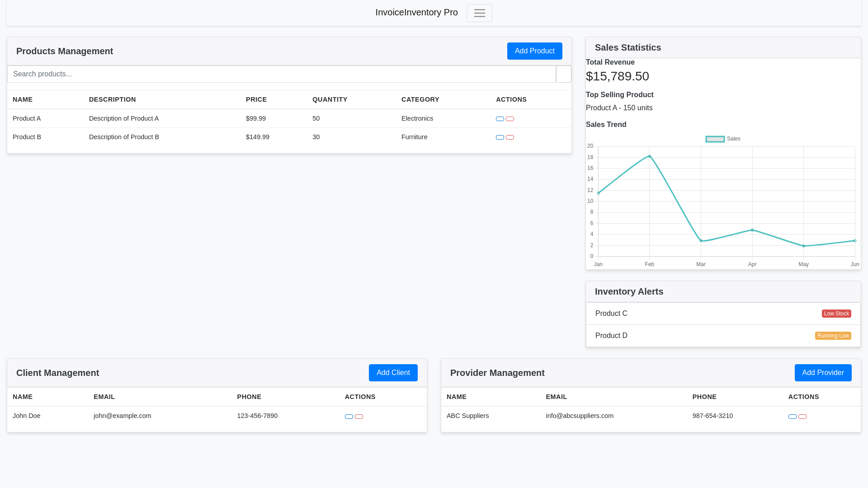868x488 pixels.
Task: Click the Inventory Alerts panel heading
Action: point(629,291)
